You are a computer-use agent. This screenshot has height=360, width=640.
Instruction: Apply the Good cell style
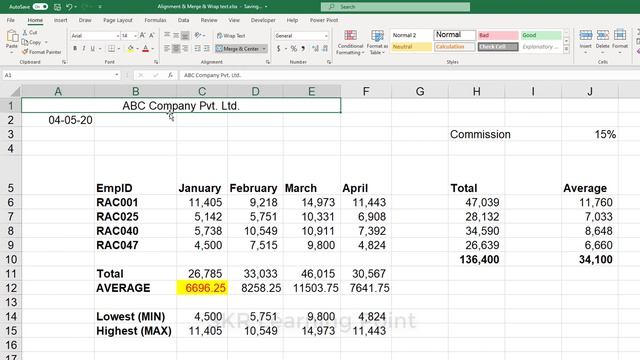point(541,35)
